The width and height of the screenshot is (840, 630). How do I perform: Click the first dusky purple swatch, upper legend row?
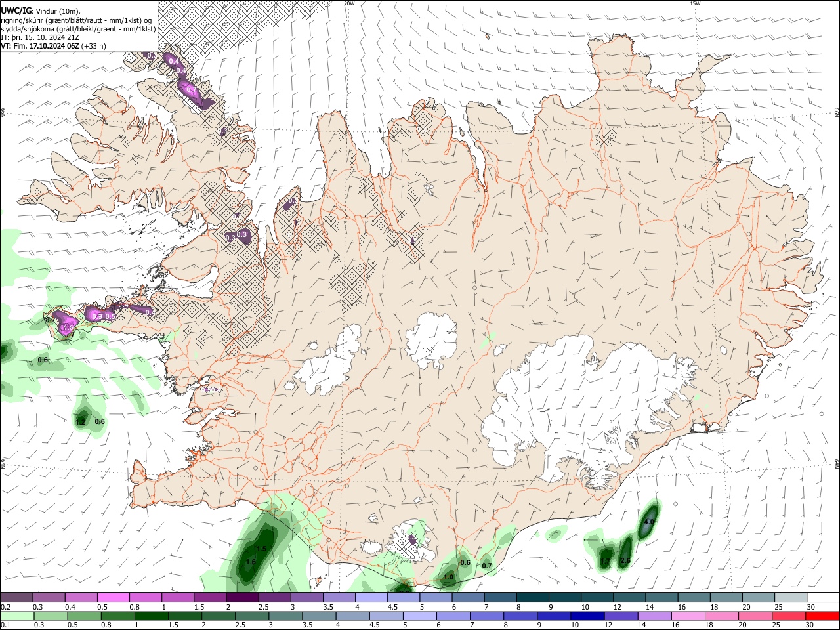(x=16, y=598)
